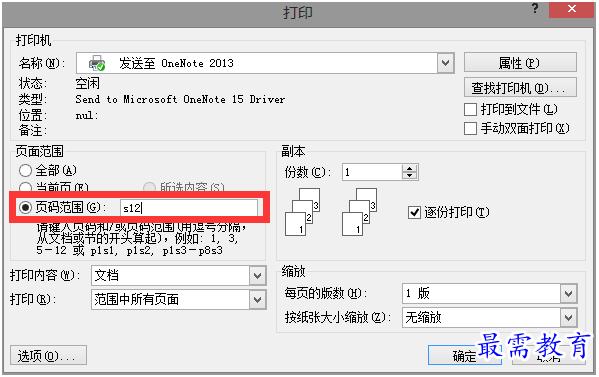Click the 'nul:' location text
Viewport: 599px width, 377px height.
[87, 115]
